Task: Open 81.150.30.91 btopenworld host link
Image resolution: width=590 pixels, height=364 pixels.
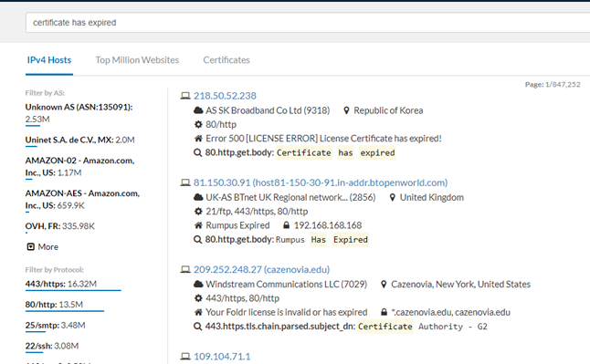Action: (321, 182)
